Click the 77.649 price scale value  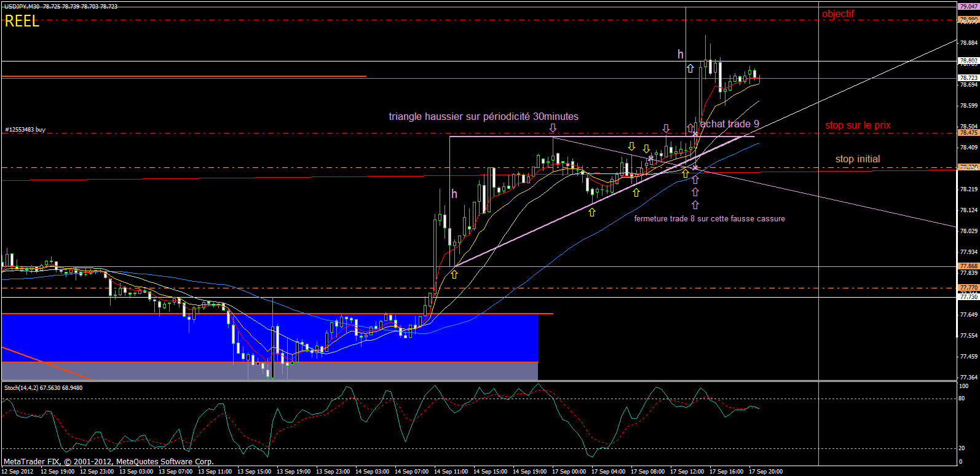[x=968, y=315]
